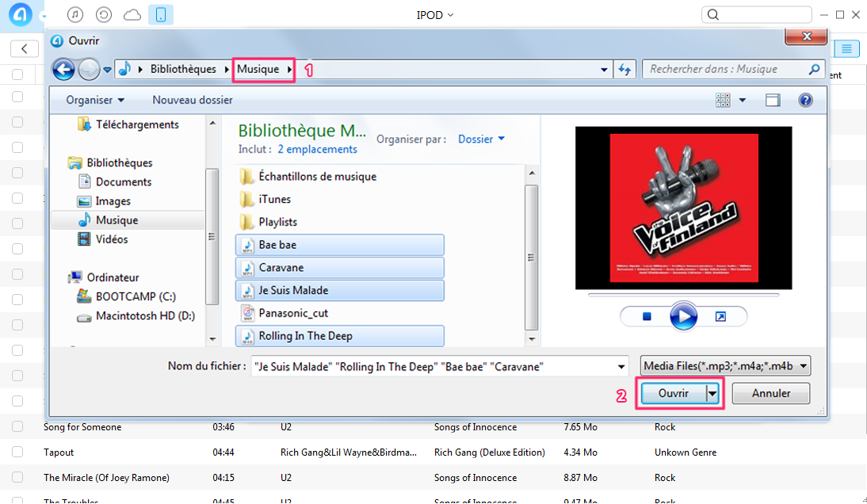Image resolution: width=867 pixels, height=504 pixels.
Task: Expand the arrow after Musique in path
Action: point(289,69)
